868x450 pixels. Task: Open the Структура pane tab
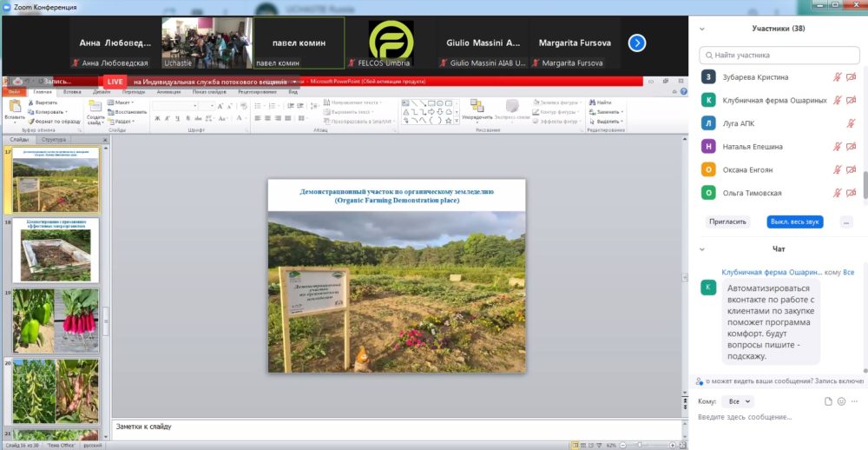pos(54,140)
